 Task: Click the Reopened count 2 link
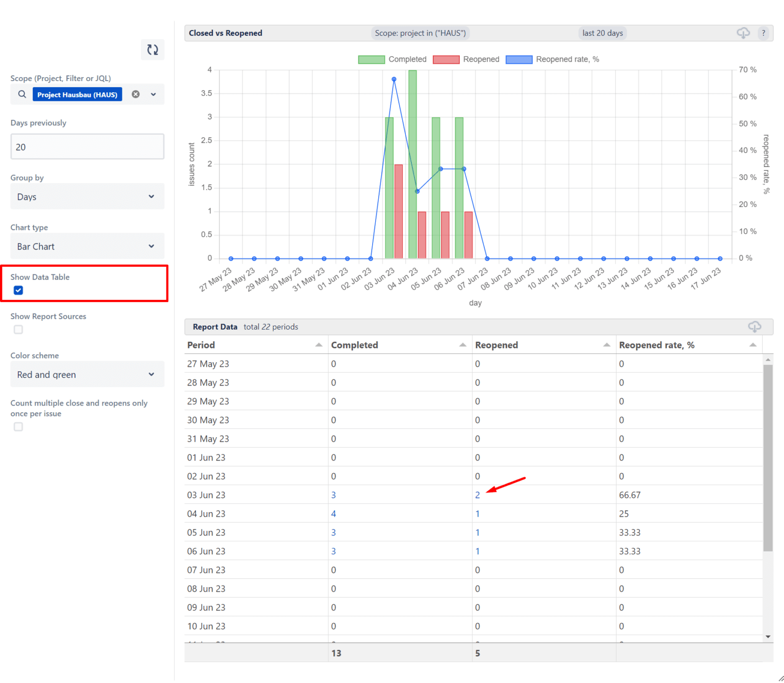coord(478,495)
